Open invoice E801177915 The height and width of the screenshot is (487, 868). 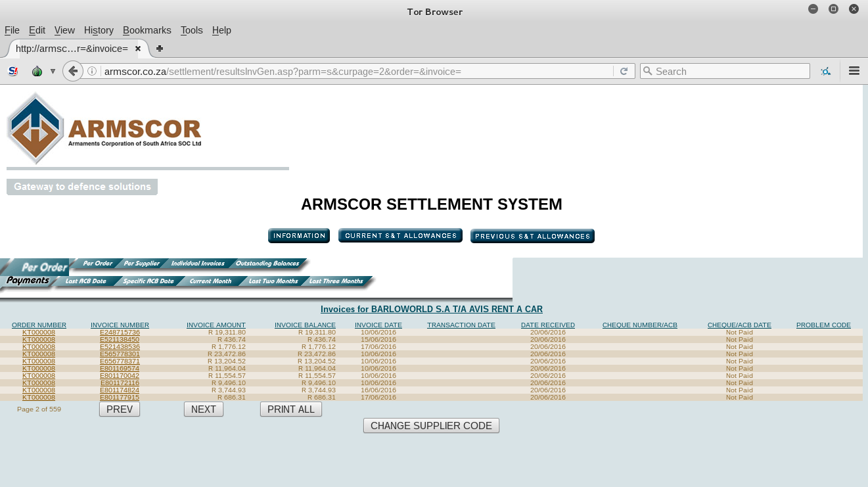click(120, 398)
